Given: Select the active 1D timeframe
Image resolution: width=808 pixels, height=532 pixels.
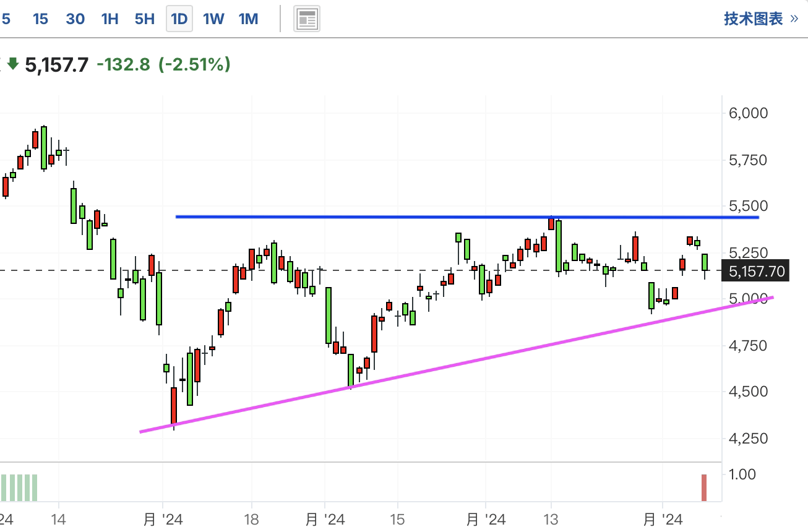Looking at the screenshot, I should 179,19.
